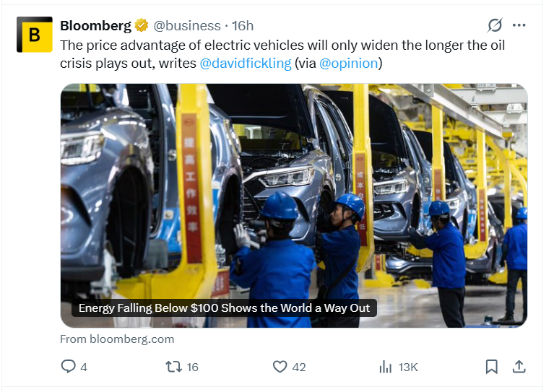Click the gold verified badge
The height and width of the screenshot is (392, 554).
point(142,26)
